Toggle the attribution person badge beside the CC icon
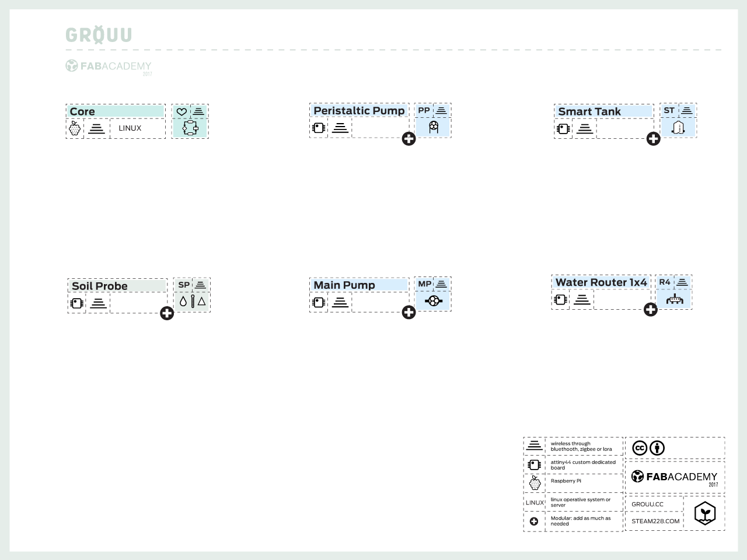 coord(657,448)
